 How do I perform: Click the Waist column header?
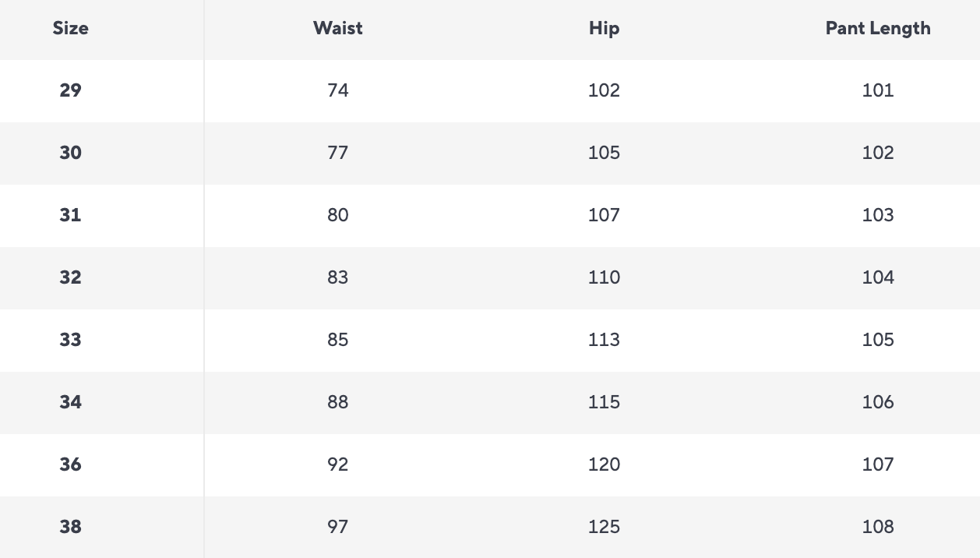point(337,29)
